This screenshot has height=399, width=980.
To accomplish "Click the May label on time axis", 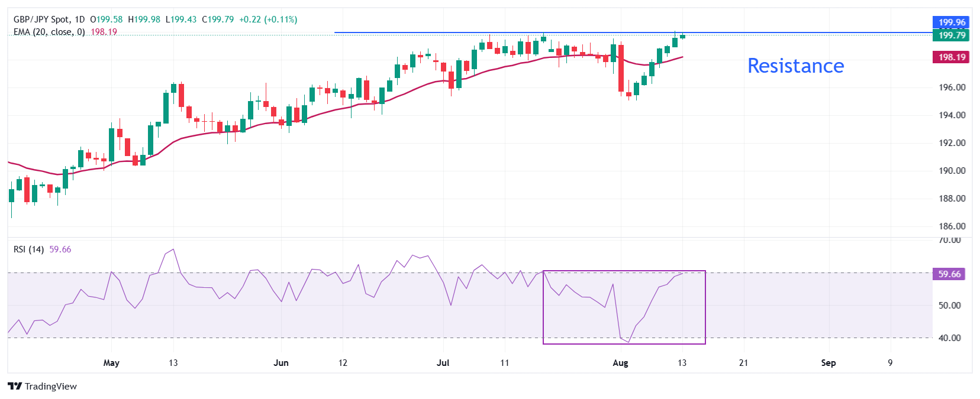I will (x=111, y=363).
